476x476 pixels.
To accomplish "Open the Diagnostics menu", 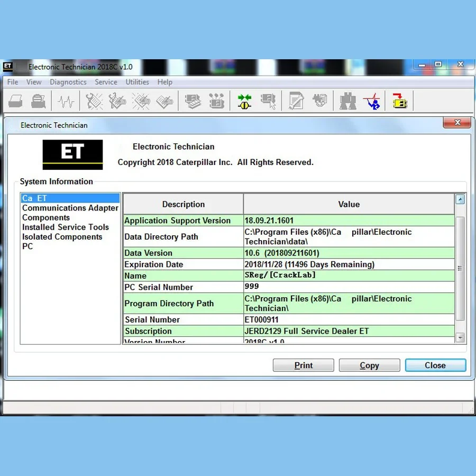I will click(68, 82).
